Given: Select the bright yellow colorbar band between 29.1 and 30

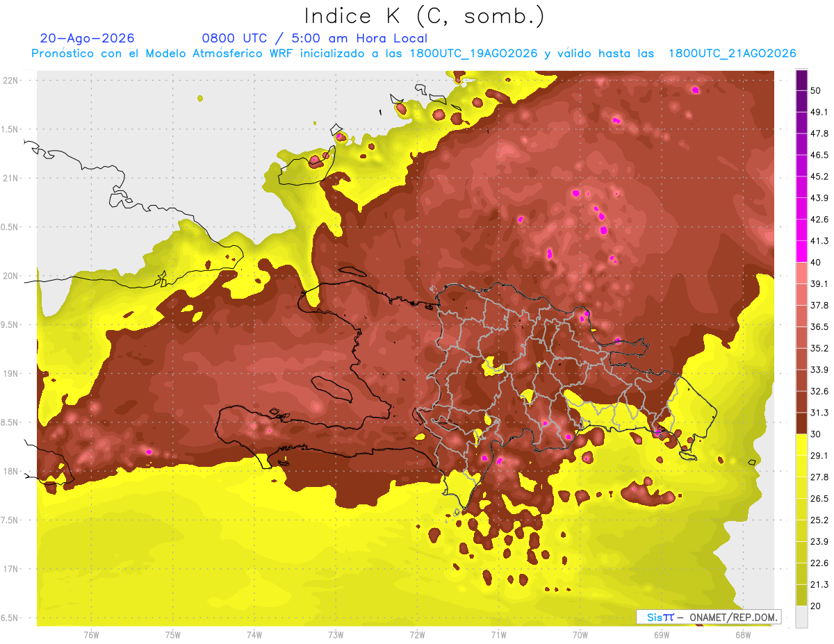Looking at the screenshot, I should (x=801, y=445).
